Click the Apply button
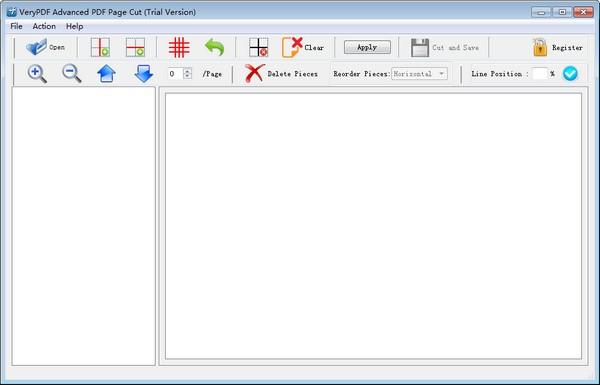The height and width of the screenshot is (385, 600). [x=367, y=47]
